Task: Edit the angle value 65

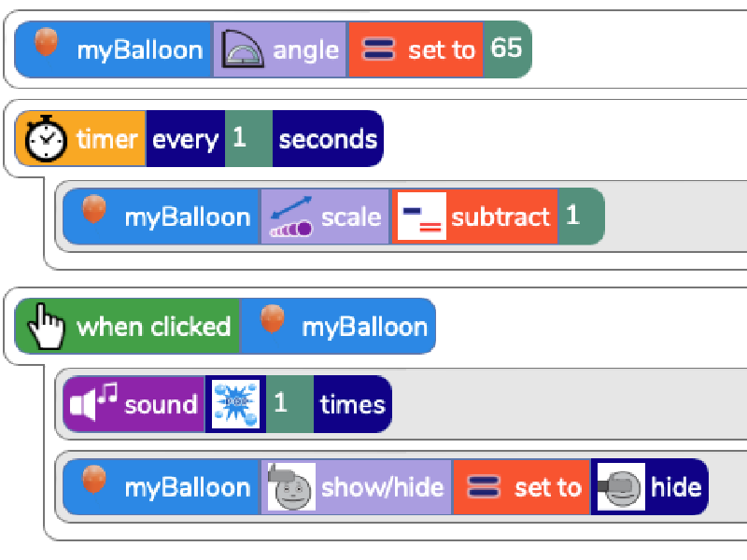Action: (507, 49)
